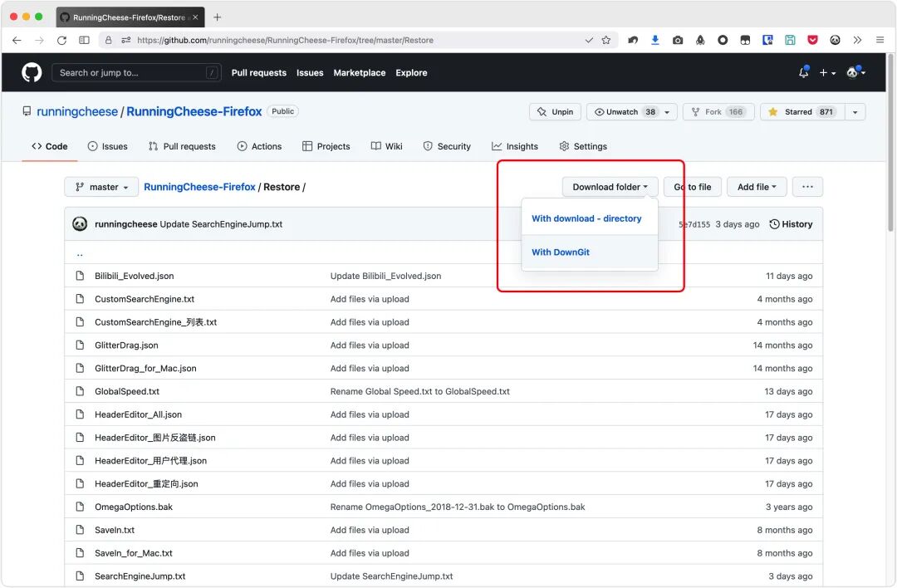Click the address bar dropdown chevron

tap(589, 40)
